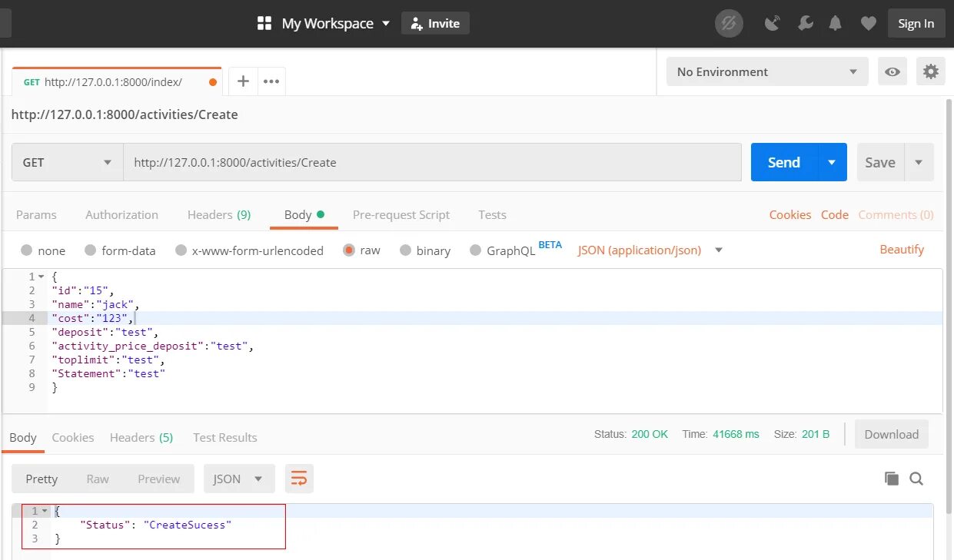The image size is (954, 560).
Task: Click the request URL input field
Action: 432,162
